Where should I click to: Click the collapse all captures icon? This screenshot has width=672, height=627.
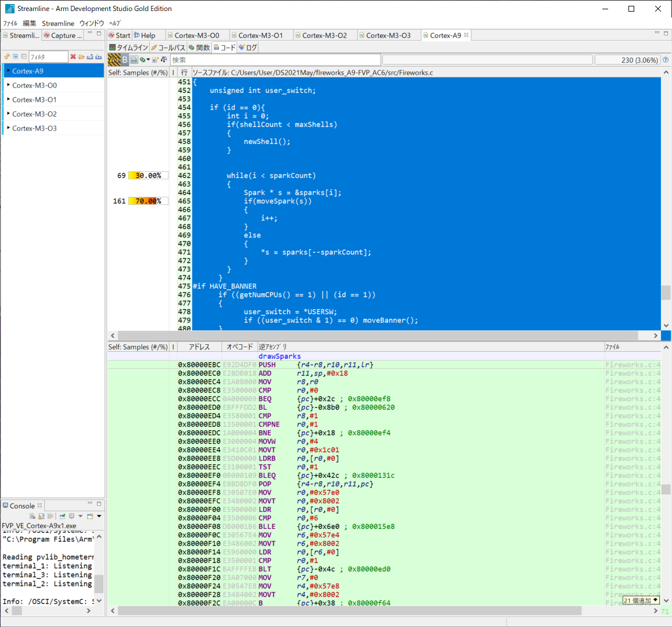click(x=24, y=56)
